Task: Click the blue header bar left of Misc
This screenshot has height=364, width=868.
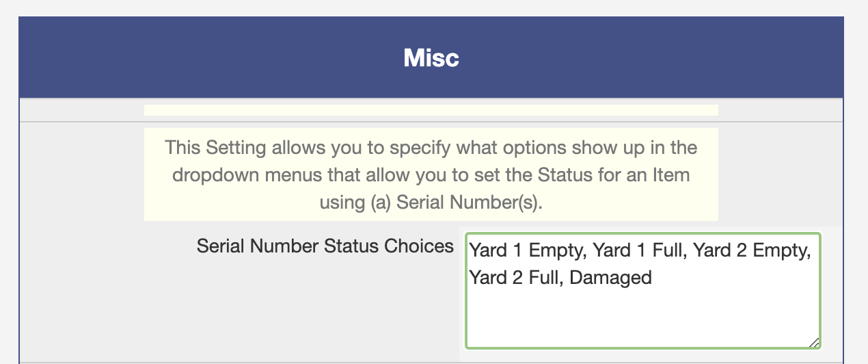Action: coord(205,58)
